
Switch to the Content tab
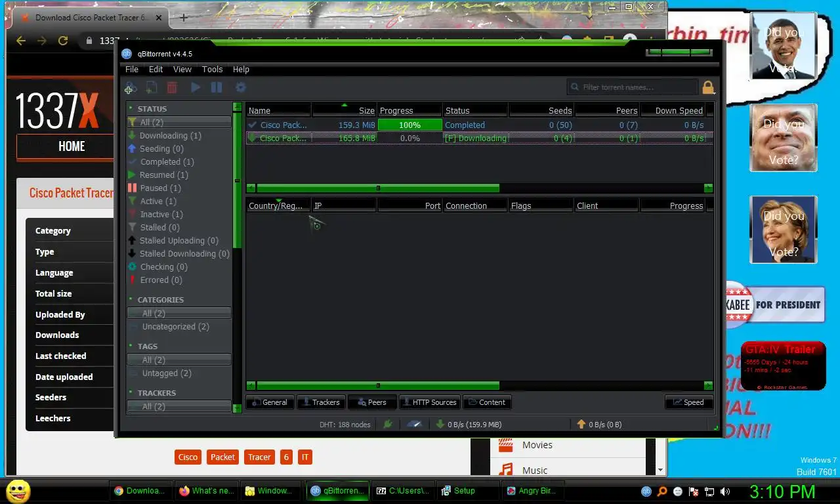click(x=487, y=402)
